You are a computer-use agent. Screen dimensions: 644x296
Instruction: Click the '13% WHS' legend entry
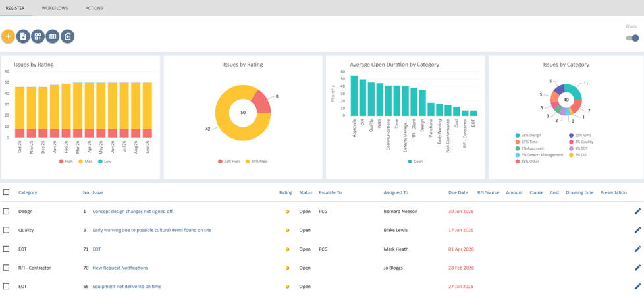pyautogui.click(x=580, y=135)
